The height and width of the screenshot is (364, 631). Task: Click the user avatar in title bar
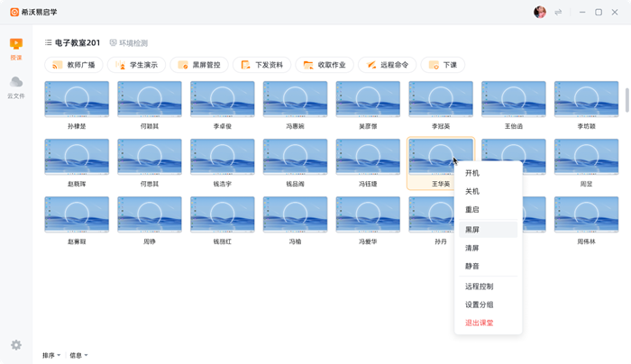click(x=540, y=12)
